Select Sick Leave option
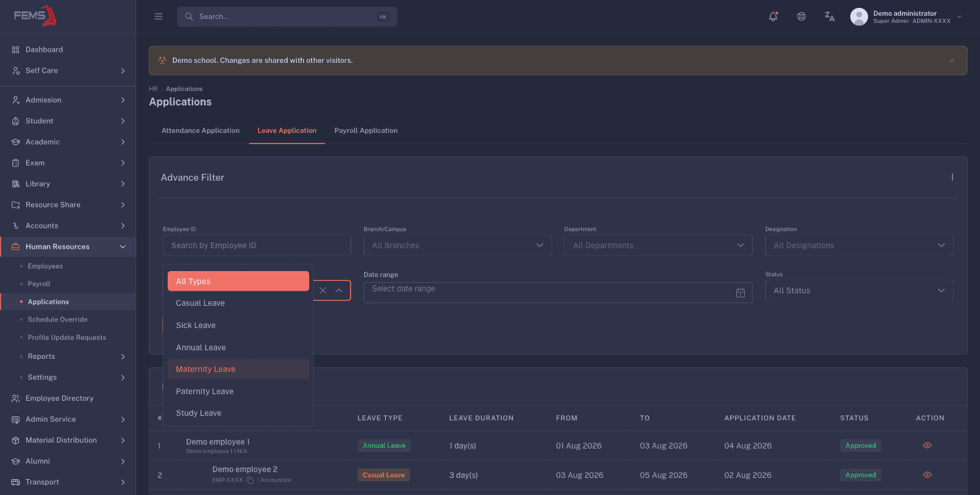 click(238, 325)
